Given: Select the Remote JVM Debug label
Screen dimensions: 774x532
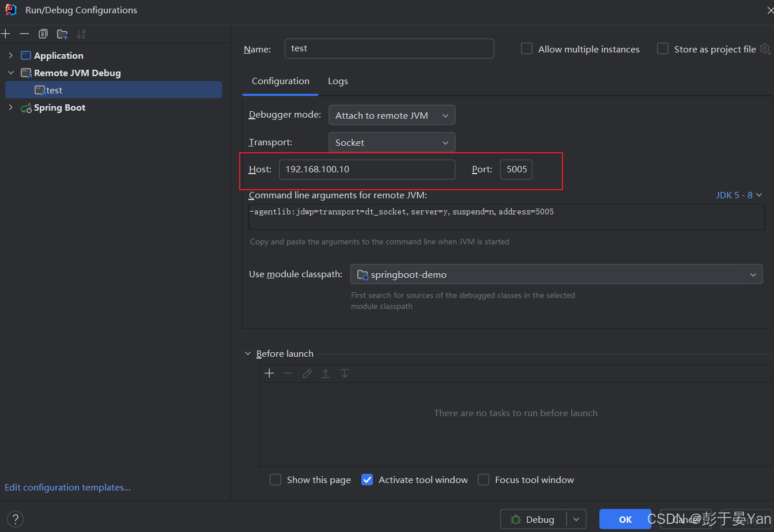Looking at the screenshot, I should [77, 73].
